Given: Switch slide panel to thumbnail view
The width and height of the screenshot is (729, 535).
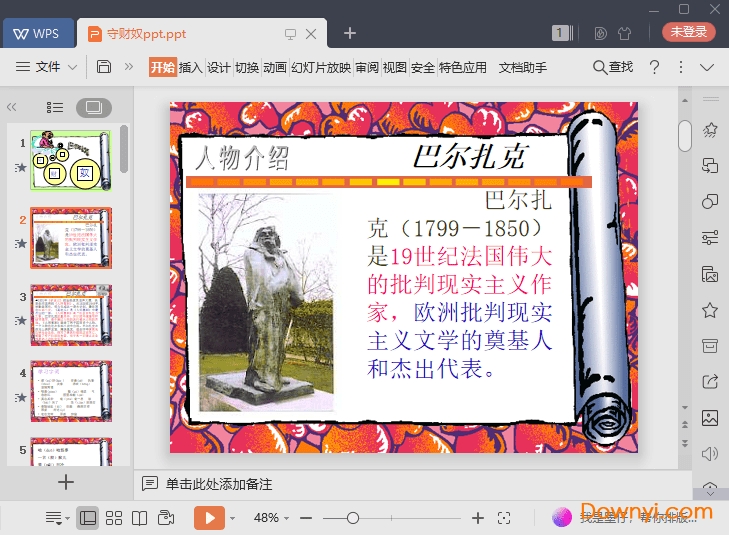Looking at the screenshot, I should pyautogui.click(x=94, y=108).
